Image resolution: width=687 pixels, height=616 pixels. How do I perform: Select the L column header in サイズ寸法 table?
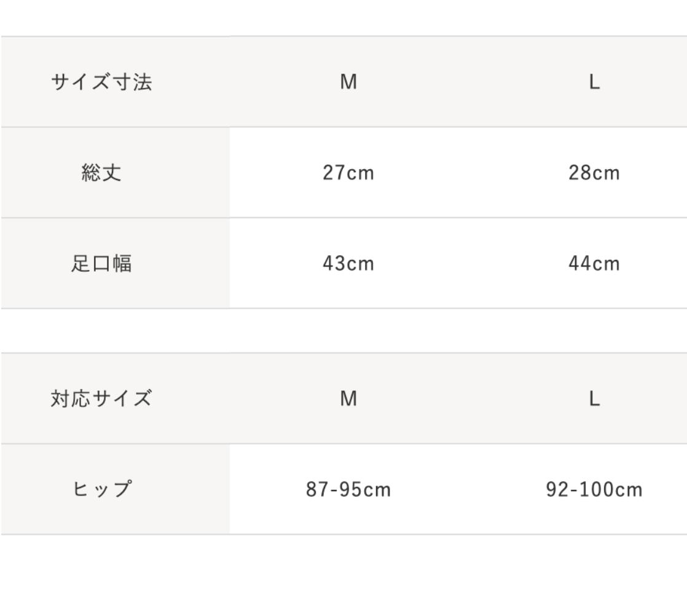[x=594, y=82]
